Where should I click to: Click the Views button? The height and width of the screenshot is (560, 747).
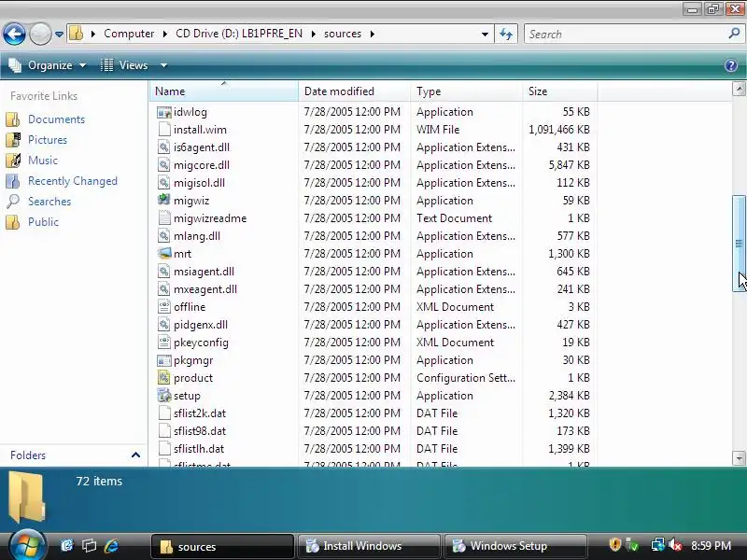[125, 65]
